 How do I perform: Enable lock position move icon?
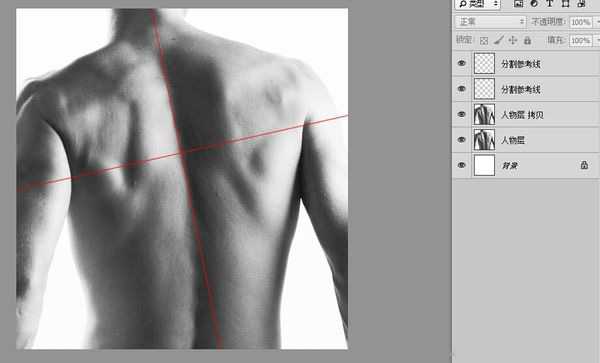tap(513, 40)
